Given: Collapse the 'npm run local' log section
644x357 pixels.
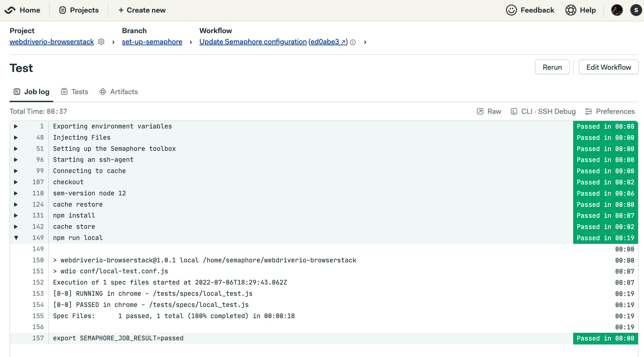Looking at the screenshot, I should tap(16, 238).
